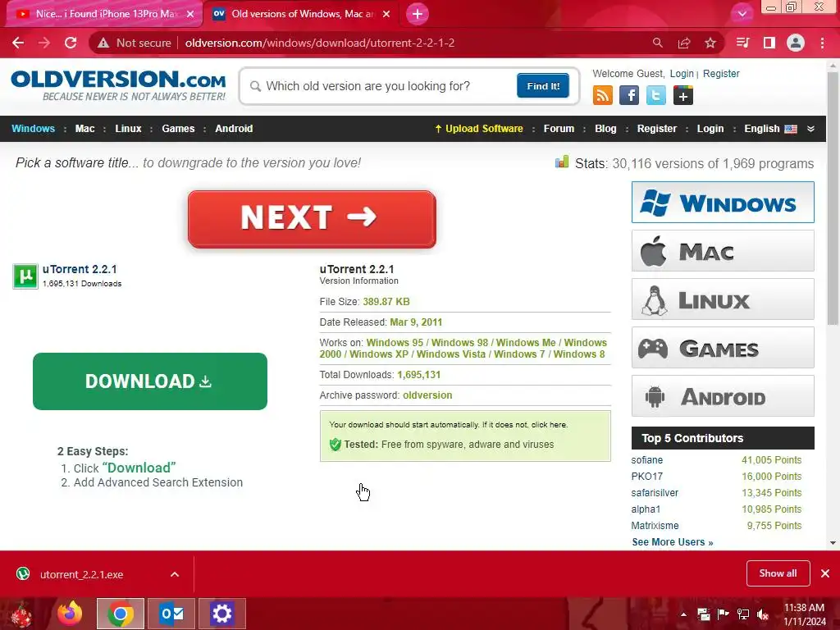Viewport: 840px width, 630px height.
Task: Open the Mac category sidebar button
Action: point(723,251)
